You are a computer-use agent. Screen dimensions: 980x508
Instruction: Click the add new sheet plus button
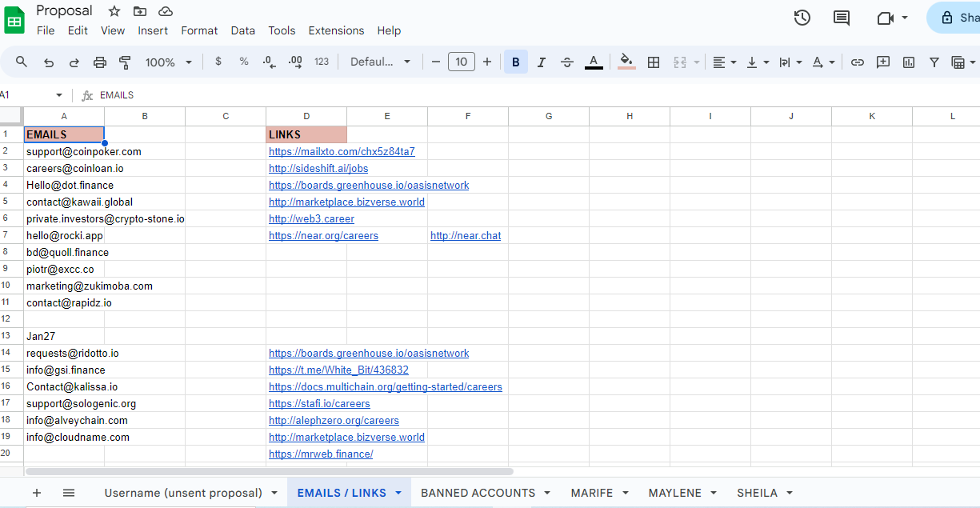tap(36, 493)
